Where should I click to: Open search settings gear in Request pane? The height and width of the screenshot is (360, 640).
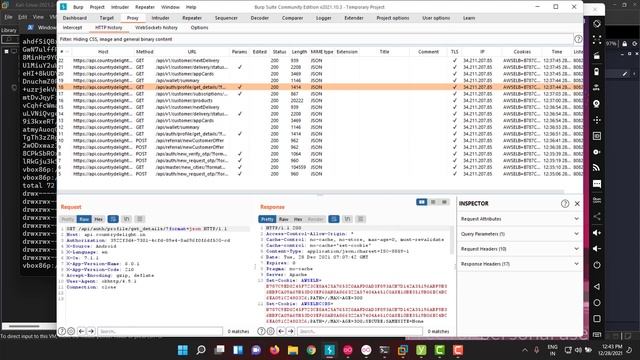[71, 331]
